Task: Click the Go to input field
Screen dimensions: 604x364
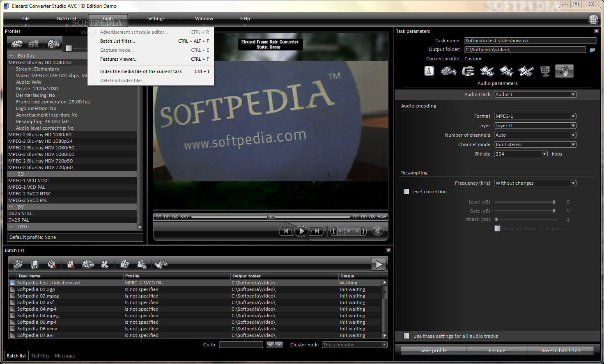Action: [241, 345]
